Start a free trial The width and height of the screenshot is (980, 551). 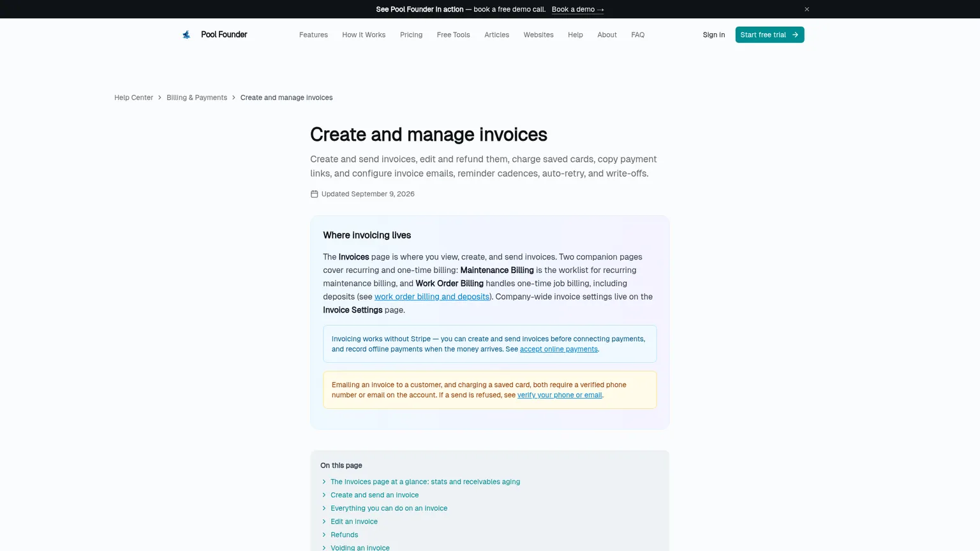[769, 34]
